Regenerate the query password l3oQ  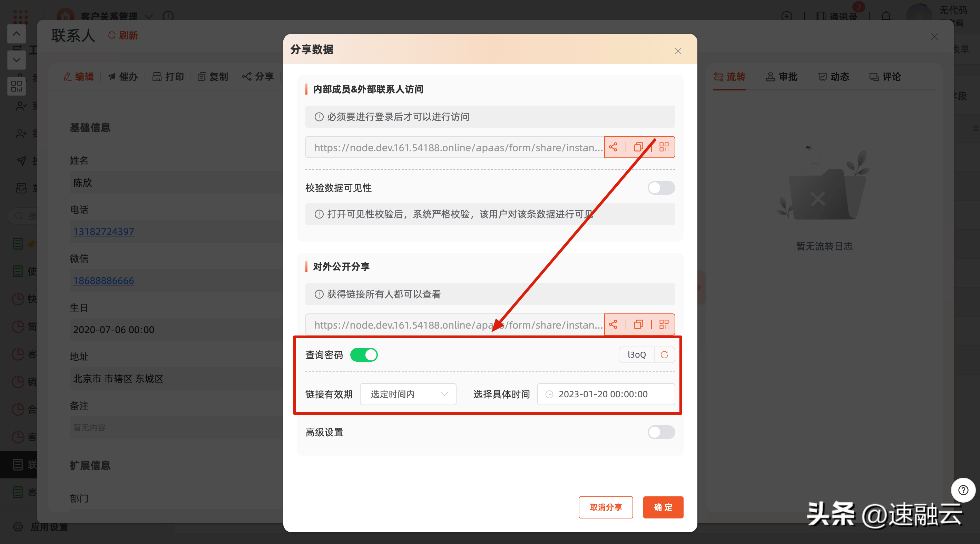[x=664, y=355]
